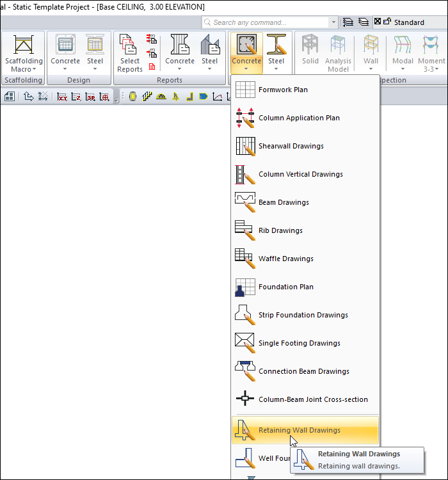The height and width of the screenshot is (480, 448).
Task: Click the Steel reports icon in Reports group
Action: [x=210, y=44]
